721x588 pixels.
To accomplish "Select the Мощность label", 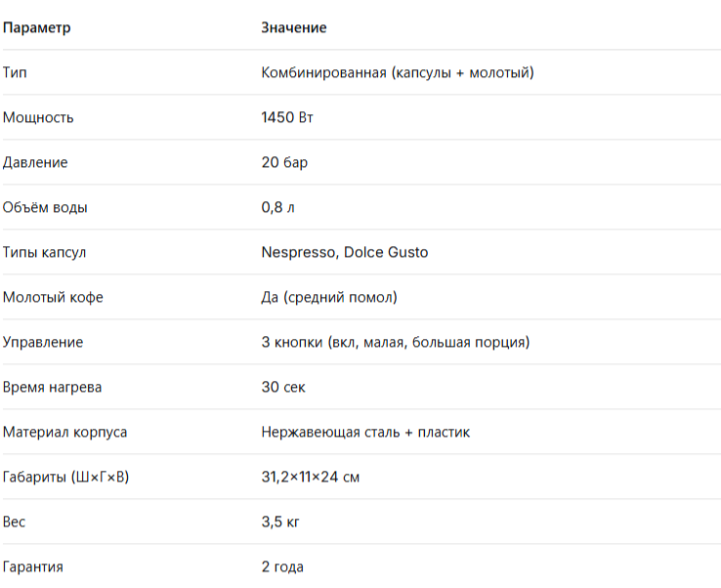I will pyautogui.click(x=38, y=117).
